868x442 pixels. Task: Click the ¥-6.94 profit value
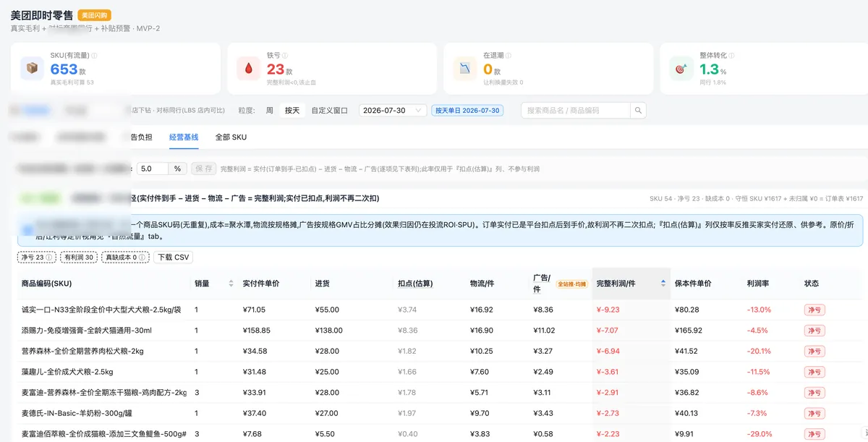click(x=608, y=351)
